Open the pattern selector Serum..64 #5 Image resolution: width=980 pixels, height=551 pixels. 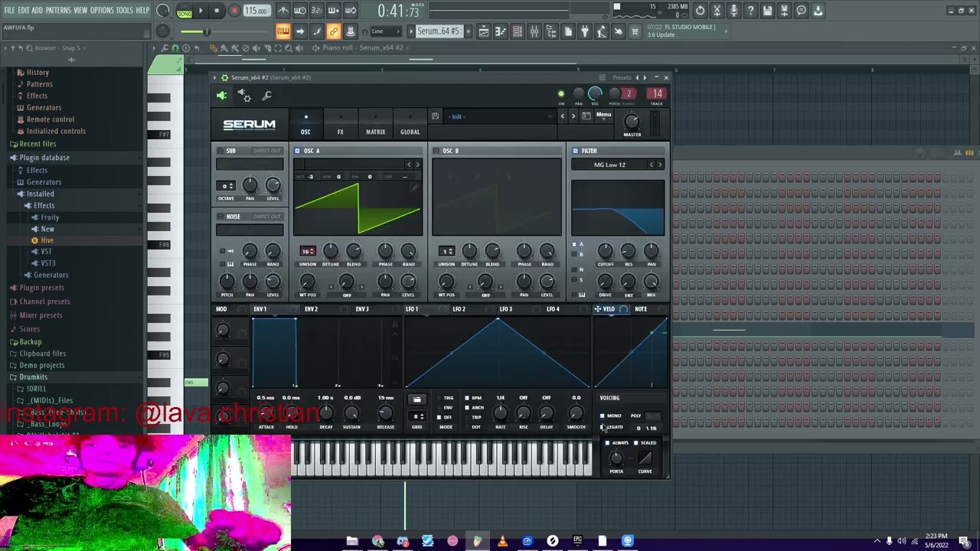point(439,31)
